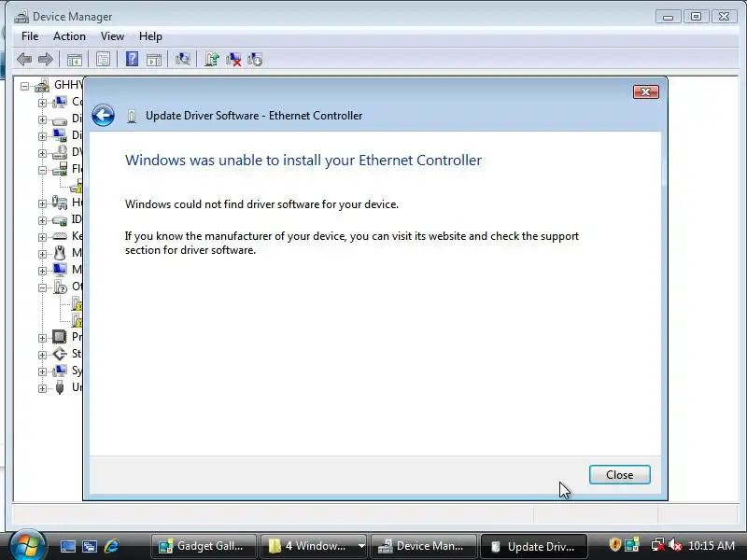Expand the Storage controllers node
Image resolution: width=747 pixels, height=560 pixels.
pos(42,355)
